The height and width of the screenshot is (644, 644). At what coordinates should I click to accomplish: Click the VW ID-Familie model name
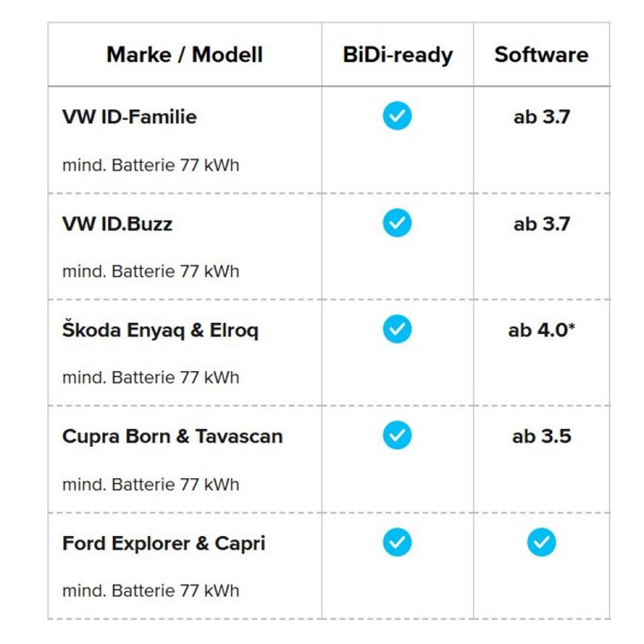tap(129, 116)
